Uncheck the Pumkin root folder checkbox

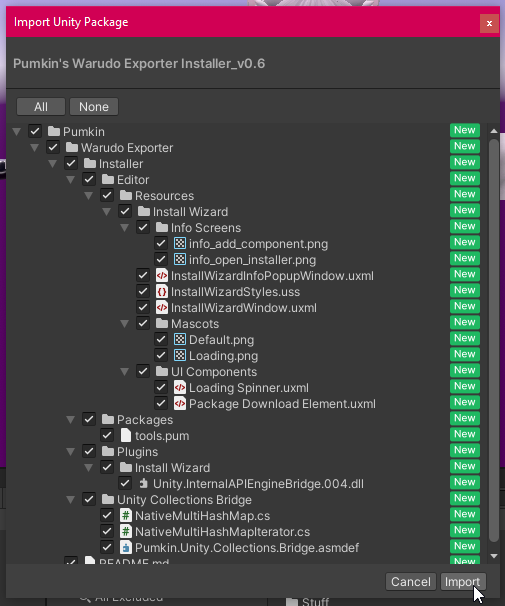click(x=35, y=131)
